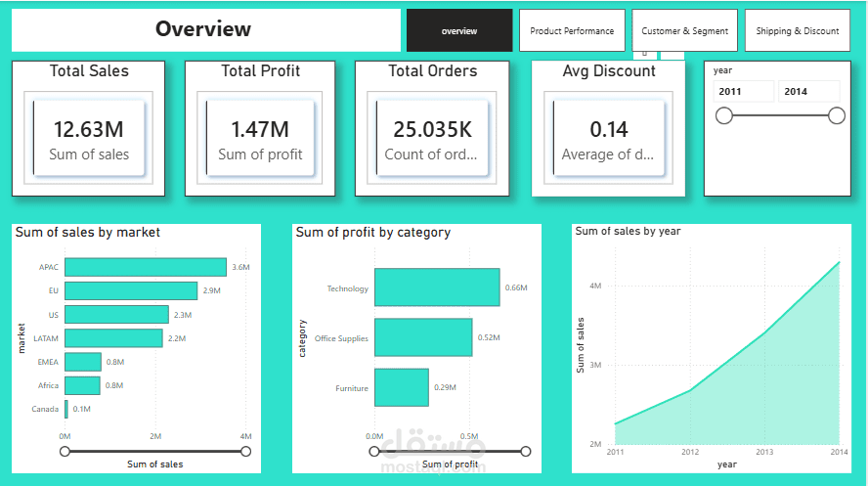
Task: Select the right handle of Sum of sales zoom slider
Action: (245, 451)
